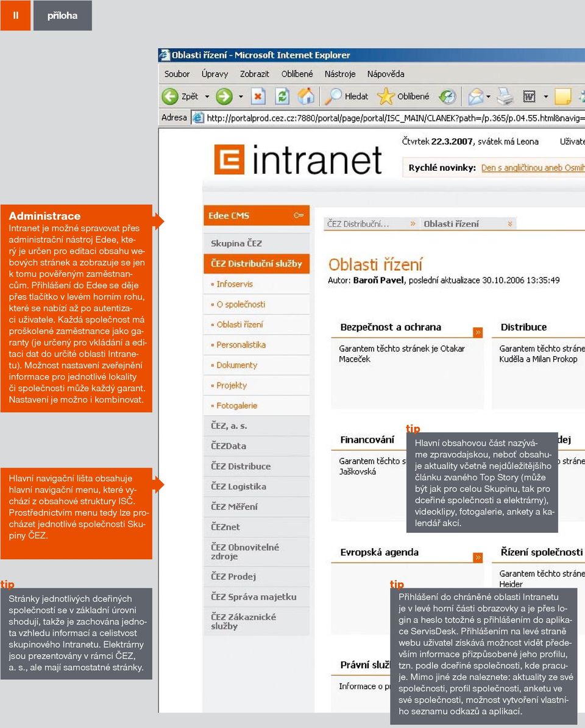The image size is (585, 728).
Task: Click the yellow note toolbar icon
Action: 562,96
